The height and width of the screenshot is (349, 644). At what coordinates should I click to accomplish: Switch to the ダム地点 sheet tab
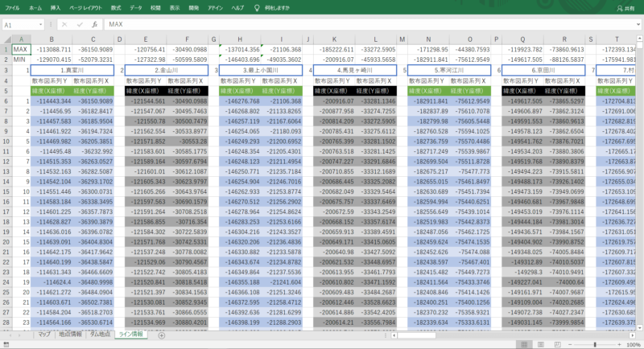pos(101,333)
